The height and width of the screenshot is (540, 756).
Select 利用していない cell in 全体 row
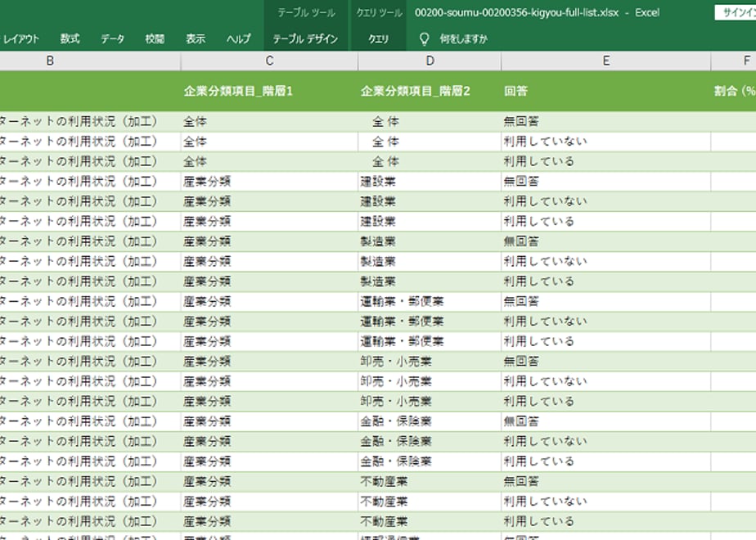click(x=606, y=142)
